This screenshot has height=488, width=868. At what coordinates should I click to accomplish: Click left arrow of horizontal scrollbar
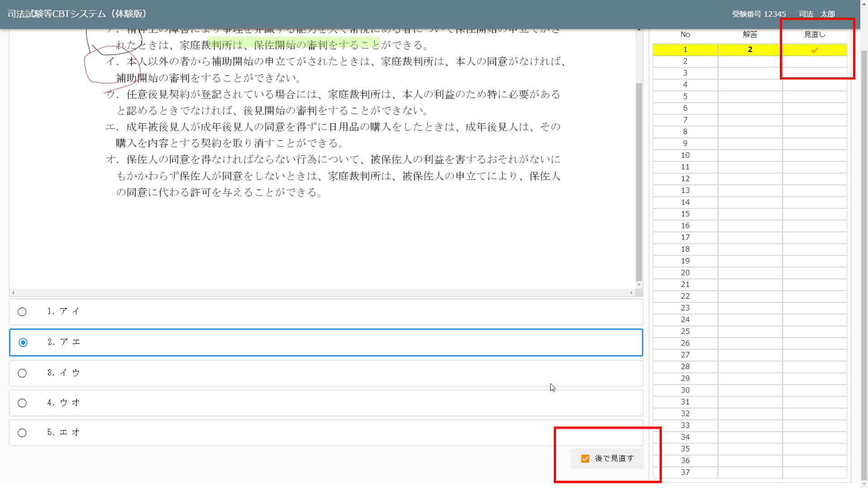(13, 293)
